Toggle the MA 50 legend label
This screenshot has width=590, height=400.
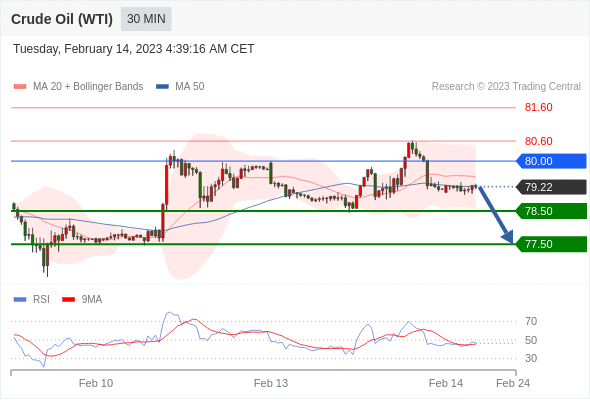coord(190,87)
